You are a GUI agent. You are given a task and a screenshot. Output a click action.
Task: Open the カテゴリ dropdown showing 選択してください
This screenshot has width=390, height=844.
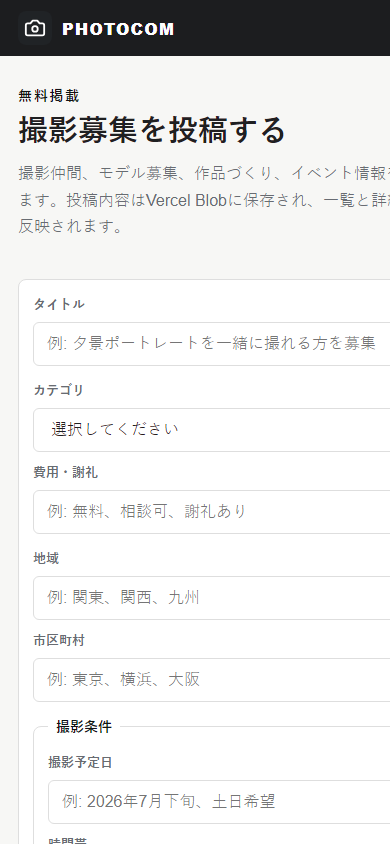click(211, 430)
